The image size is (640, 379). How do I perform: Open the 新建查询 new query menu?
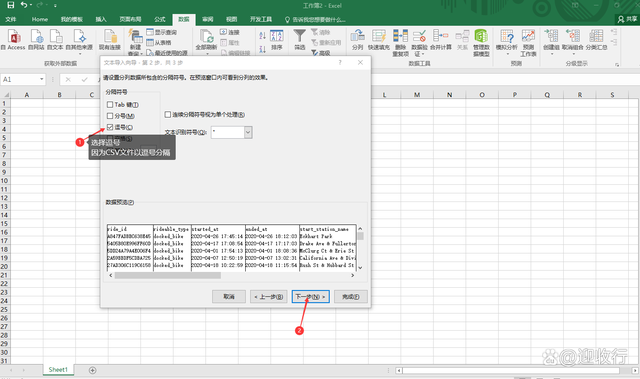135,42
